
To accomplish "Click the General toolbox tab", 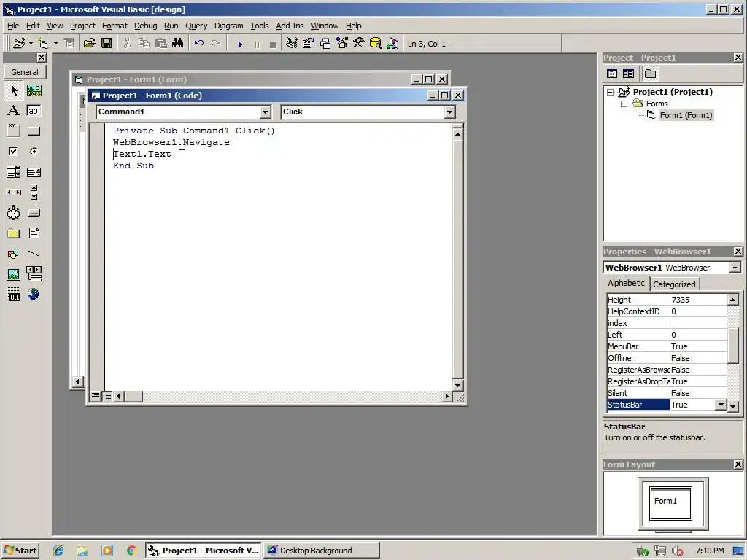I will 25,72.
